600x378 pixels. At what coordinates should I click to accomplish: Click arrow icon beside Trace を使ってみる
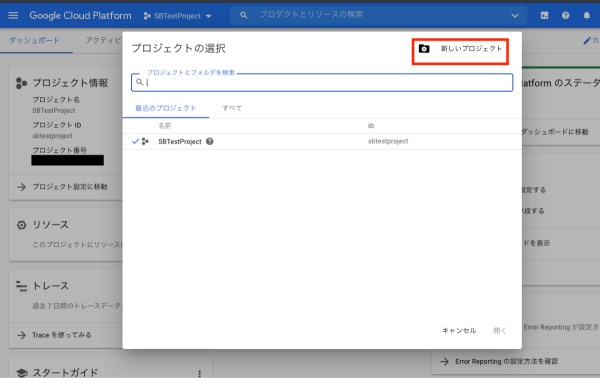[21, 335]
